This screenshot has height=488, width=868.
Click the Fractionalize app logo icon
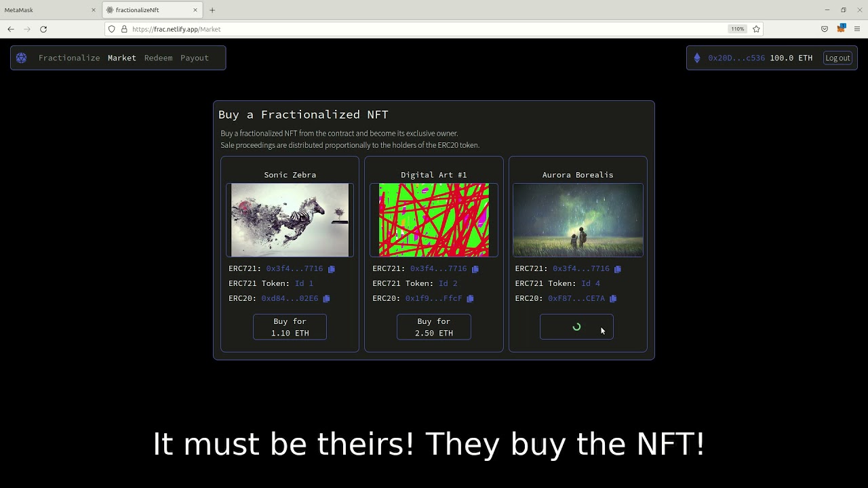pyautogui.click(x=21, y=58)
